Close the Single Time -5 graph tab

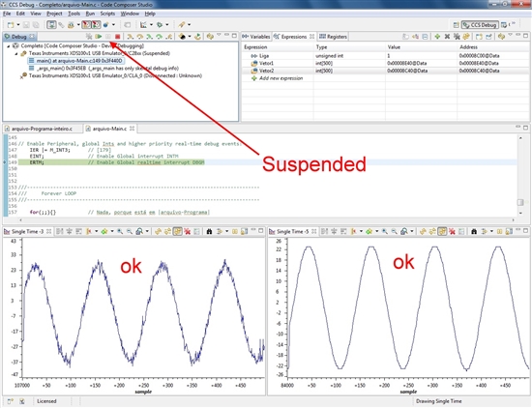(x=314, y=231)
